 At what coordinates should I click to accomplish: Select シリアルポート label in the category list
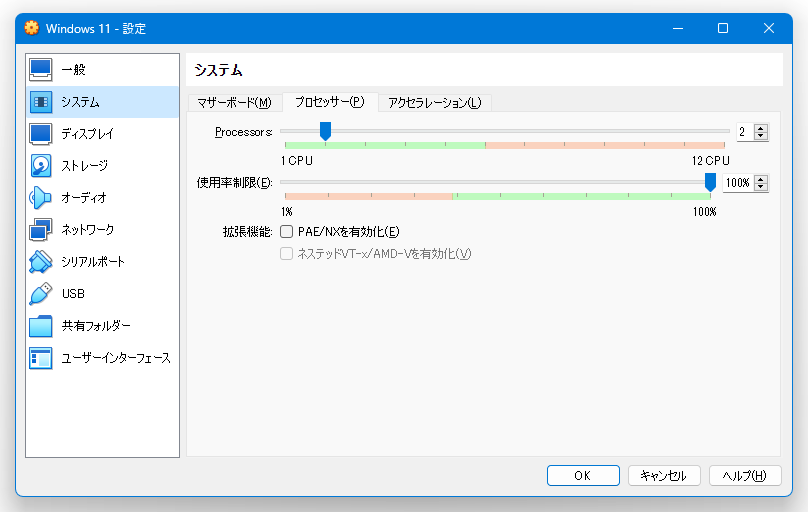[x=93, y=262]
